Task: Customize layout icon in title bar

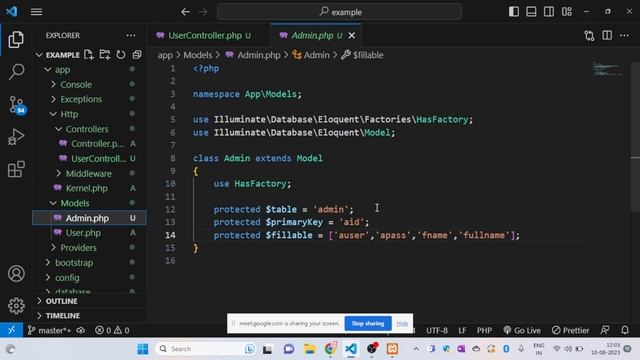Action: point(567,12)
